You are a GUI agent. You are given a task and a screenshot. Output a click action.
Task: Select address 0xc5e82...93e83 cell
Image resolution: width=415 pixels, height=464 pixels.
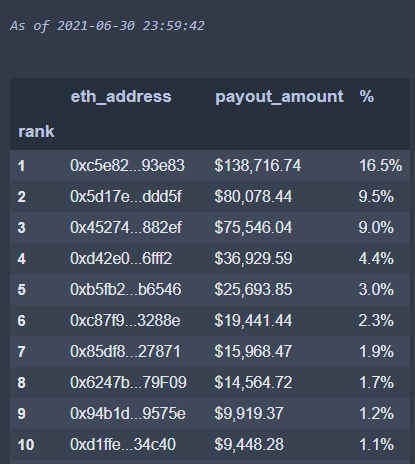click(127, 166)
